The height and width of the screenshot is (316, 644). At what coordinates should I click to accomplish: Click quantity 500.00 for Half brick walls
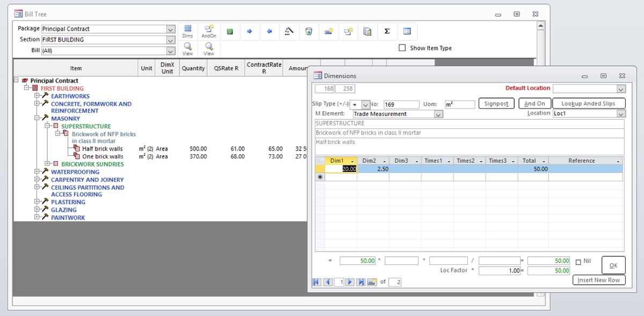click(198, 149)
